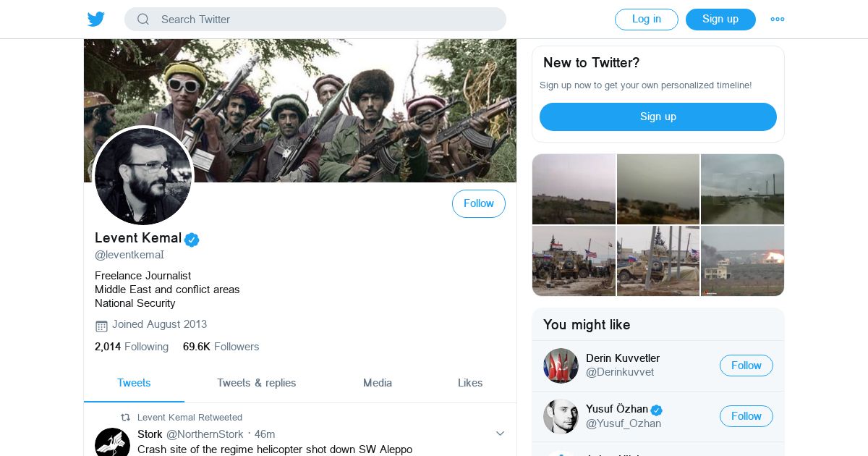The width and height of the screenshot is (868, 456).
Task: Open Levent Kemal's profile picture
Action: (x=143, y=177)
